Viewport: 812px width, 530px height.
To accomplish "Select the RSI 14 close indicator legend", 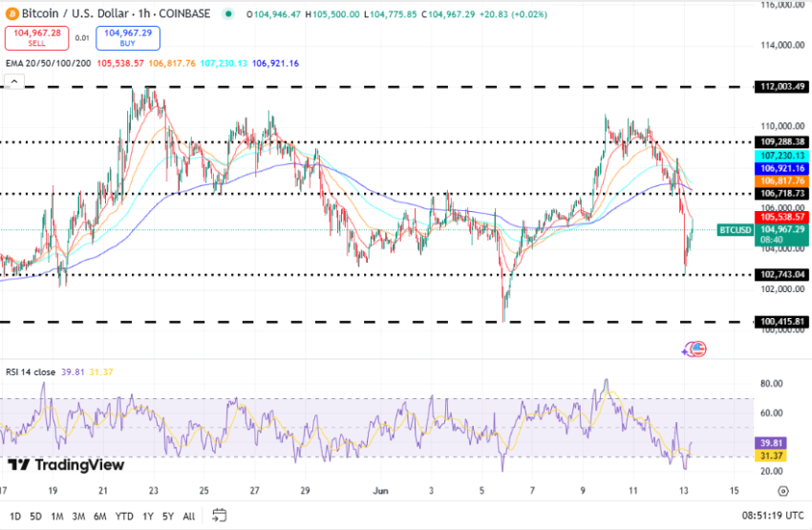I will pyautogui.click(x=30, y=371).
